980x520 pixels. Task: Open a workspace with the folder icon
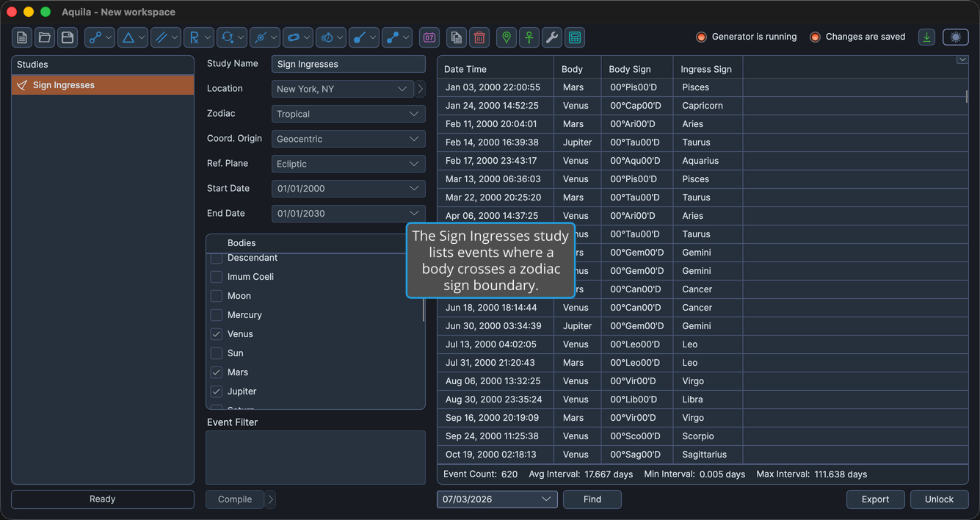coord(45,37)
